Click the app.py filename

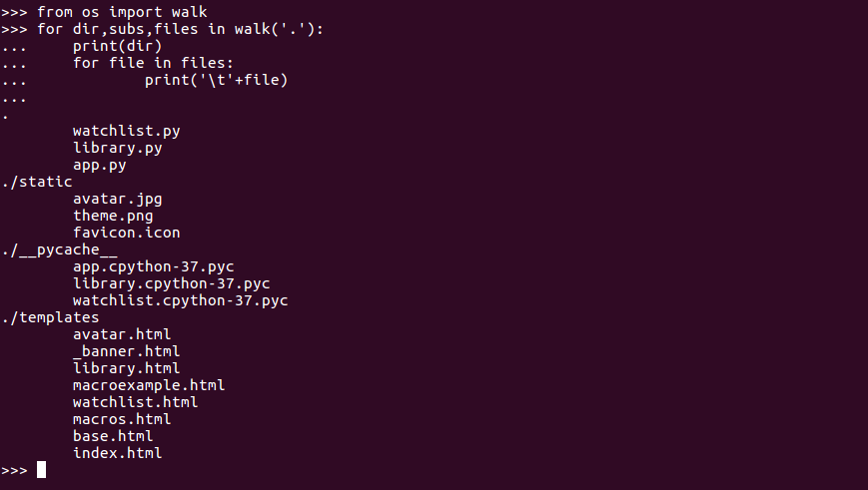coord(100,166)
